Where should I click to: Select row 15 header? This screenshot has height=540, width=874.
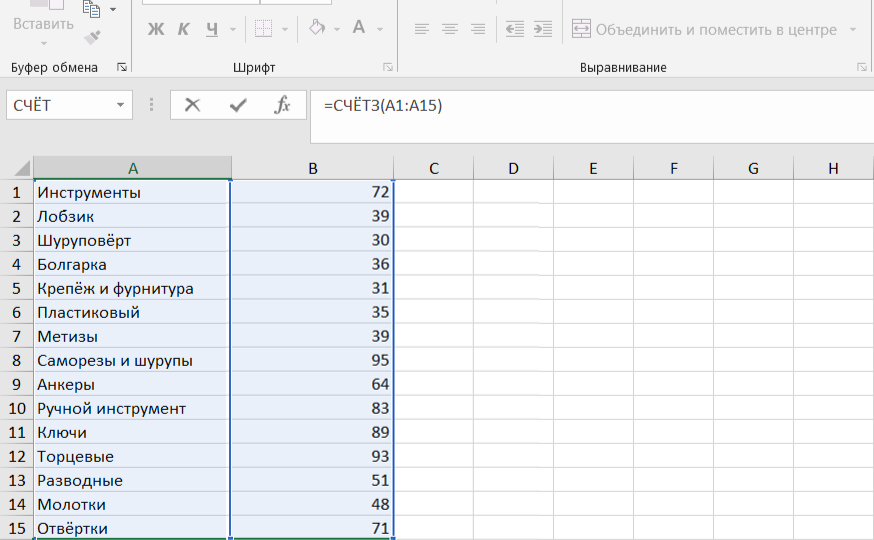point(16,528)
